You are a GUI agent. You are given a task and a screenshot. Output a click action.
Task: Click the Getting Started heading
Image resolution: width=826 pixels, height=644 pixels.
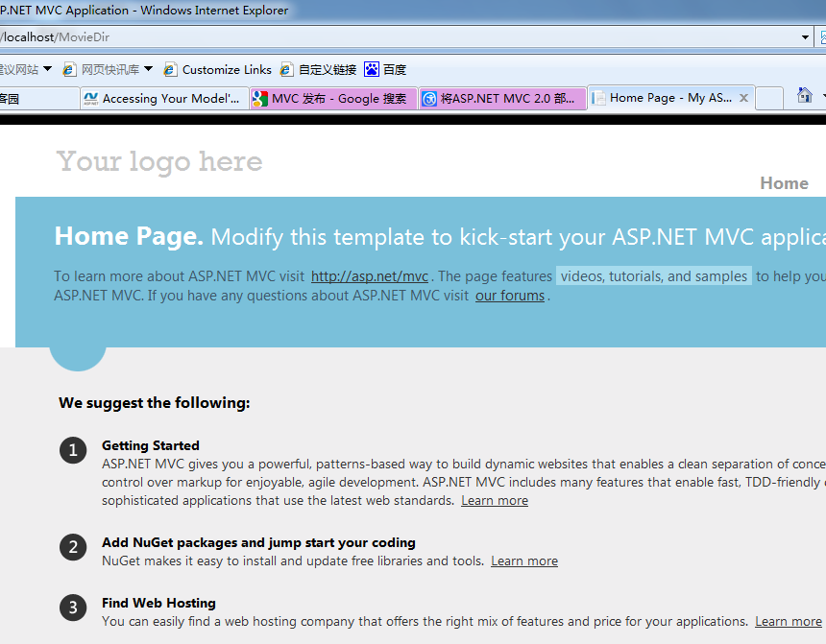tap(151, 445)
